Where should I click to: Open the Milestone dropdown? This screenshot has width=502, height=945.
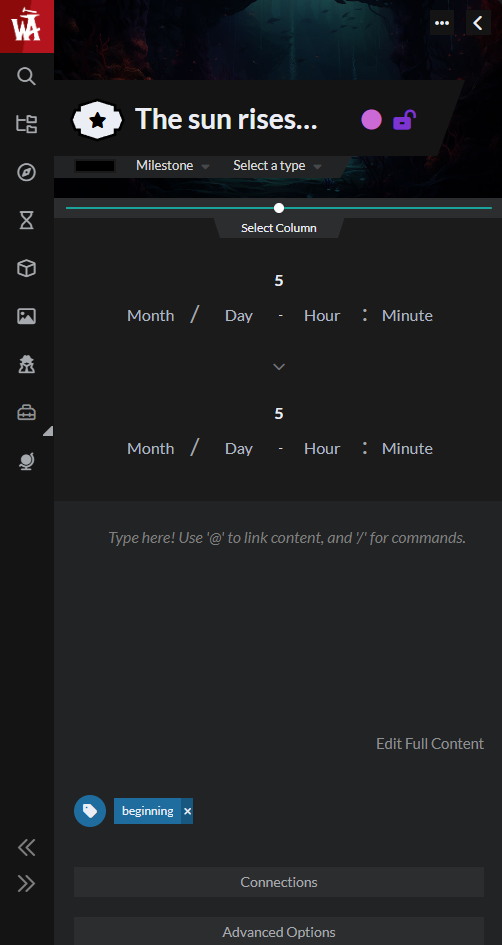point(172,166)
